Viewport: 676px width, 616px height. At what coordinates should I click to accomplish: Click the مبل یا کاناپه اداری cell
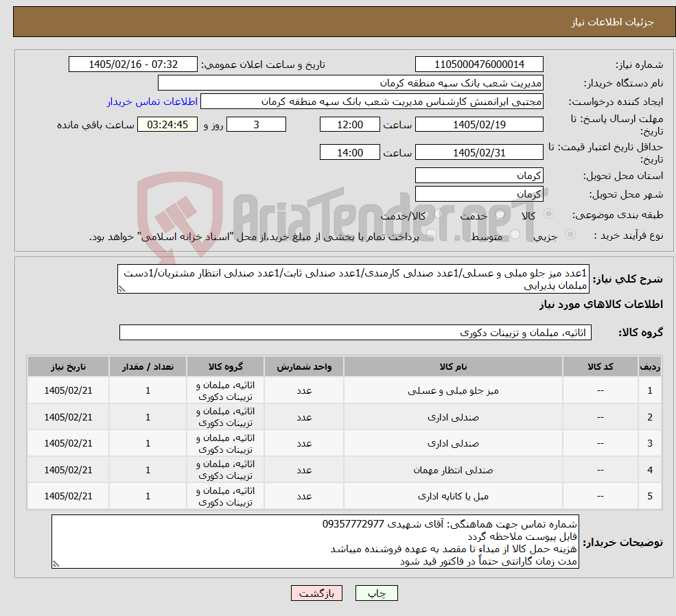453,496
